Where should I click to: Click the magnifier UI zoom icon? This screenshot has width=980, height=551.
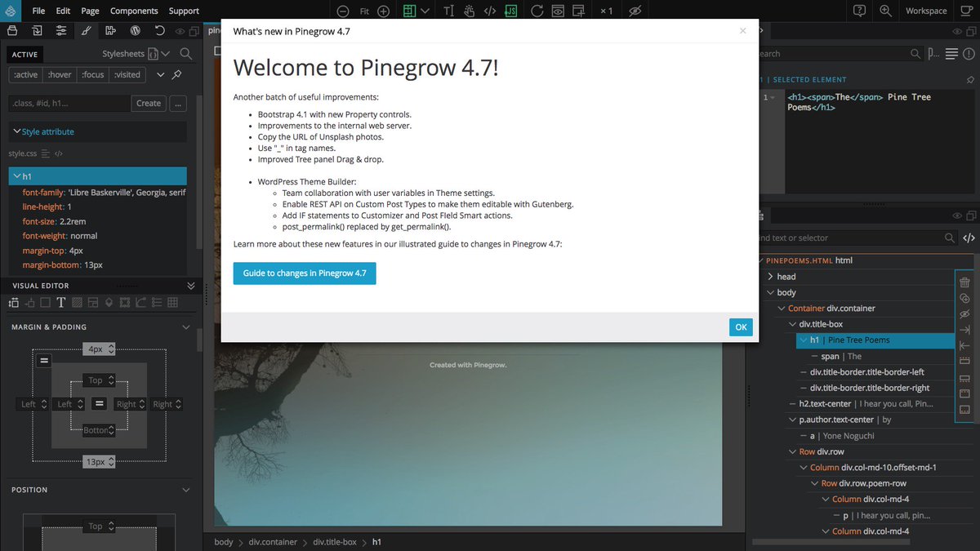pos(885,11)
